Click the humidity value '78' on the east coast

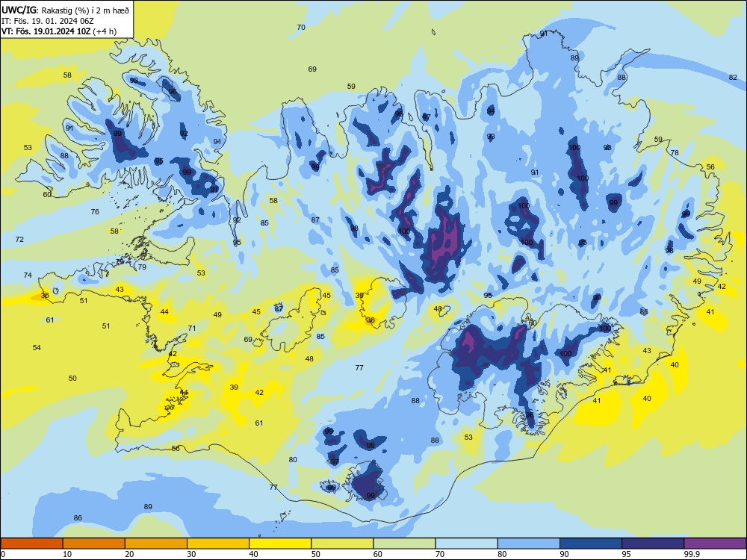(x=675, y=153)
